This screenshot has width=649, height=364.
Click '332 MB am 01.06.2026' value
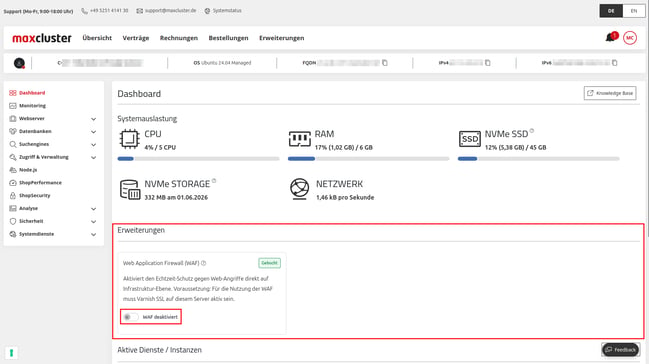coord(176,198)
